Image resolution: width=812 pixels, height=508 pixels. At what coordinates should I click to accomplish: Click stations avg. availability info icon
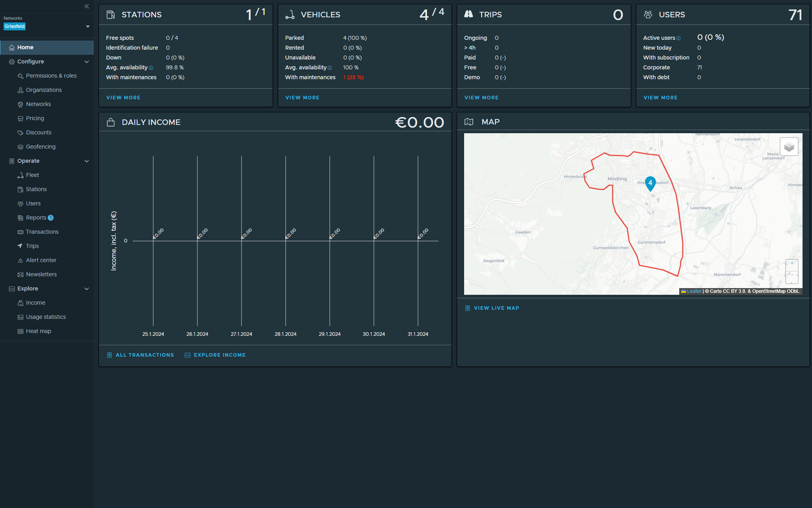tap(151, 68)
